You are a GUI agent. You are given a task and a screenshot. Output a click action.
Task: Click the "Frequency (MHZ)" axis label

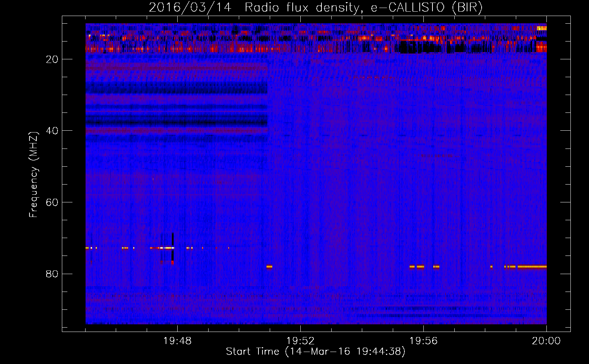33,175
